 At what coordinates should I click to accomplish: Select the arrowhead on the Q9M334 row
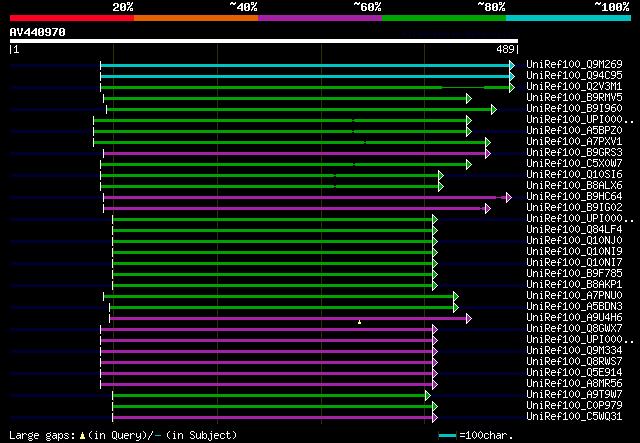pos(435,352)
